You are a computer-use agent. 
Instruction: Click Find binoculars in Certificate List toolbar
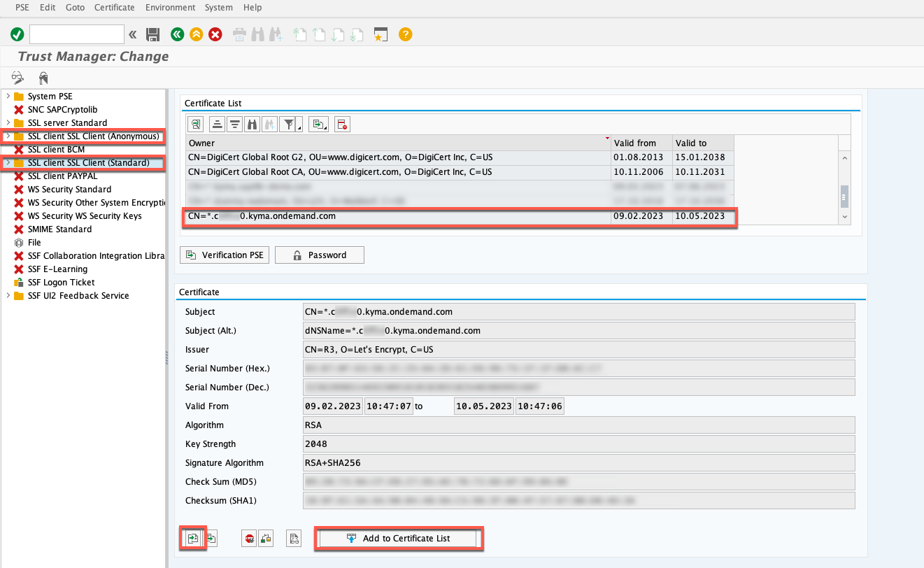point(252,125)
